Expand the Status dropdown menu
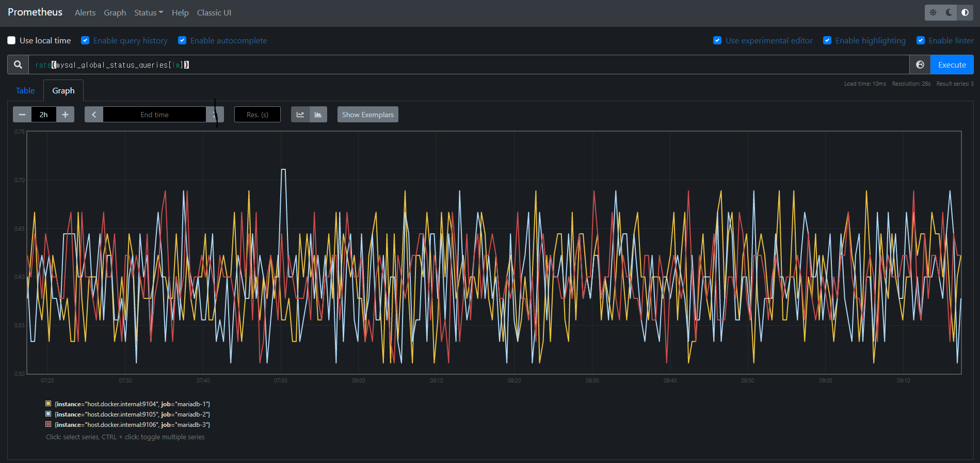Image resolution: width=980 pixels, height=463 pixels. pos(148,12)
